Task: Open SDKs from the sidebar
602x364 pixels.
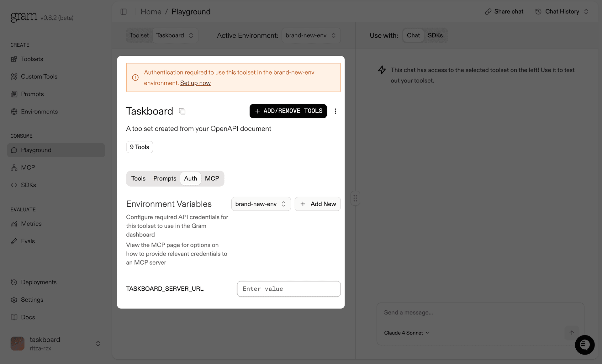Action: click(28, 185)
